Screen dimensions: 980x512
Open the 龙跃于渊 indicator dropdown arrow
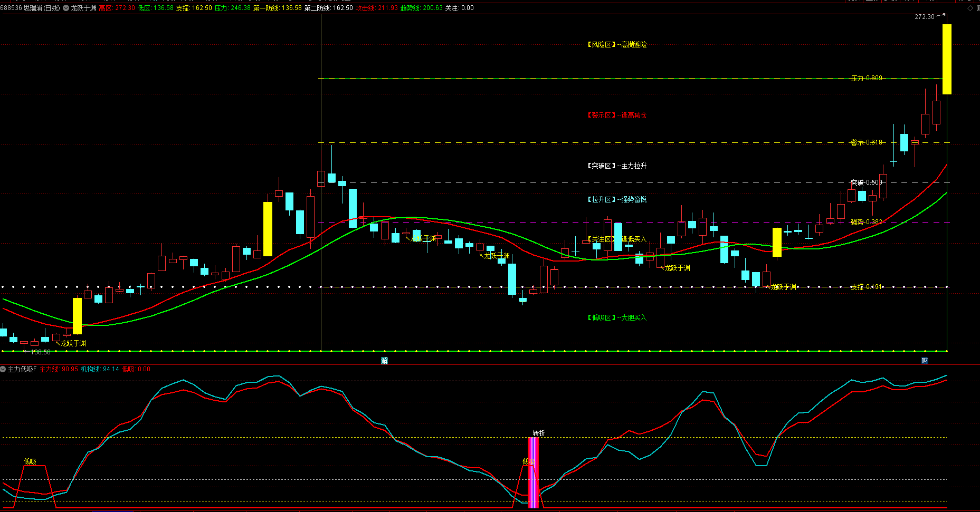click(x=66, y=8)
